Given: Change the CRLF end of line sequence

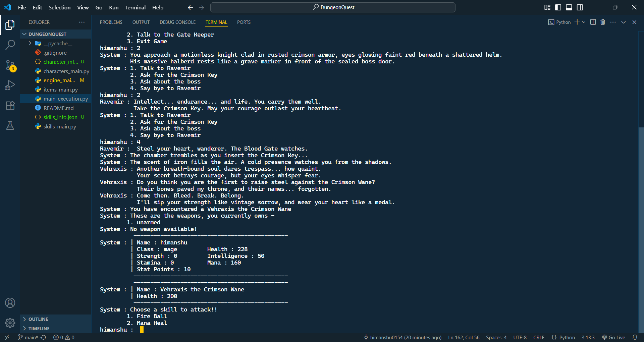Looking at the screenshot, I should click(x=539, y=337).
